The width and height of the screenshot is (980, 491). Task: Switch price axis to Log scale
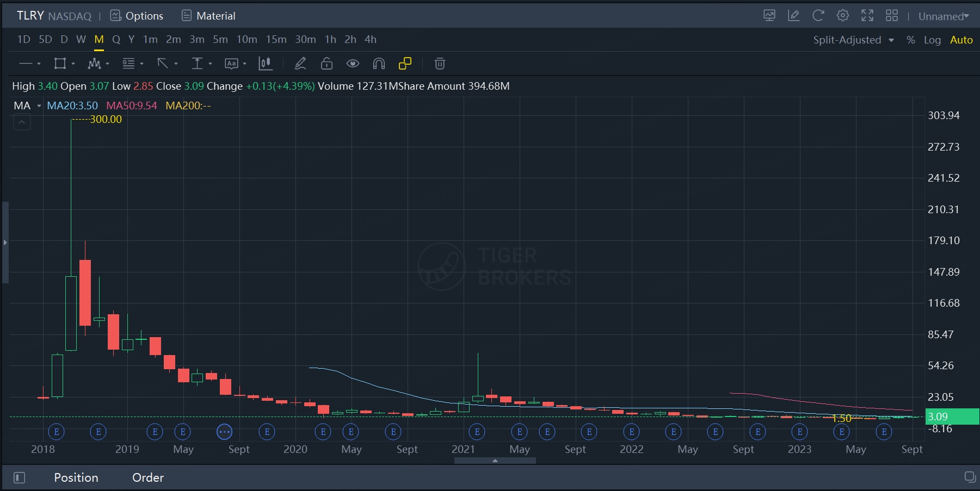[x=933, y=40]
